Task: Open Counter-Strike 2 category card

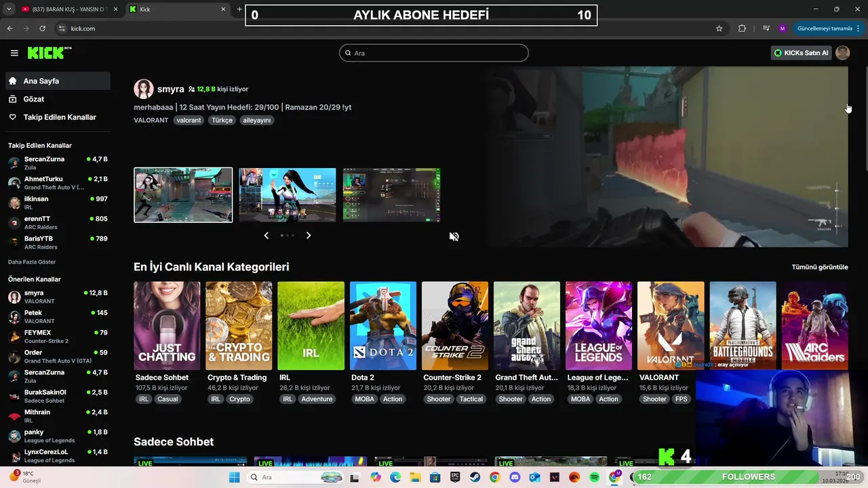Action: 454,326
